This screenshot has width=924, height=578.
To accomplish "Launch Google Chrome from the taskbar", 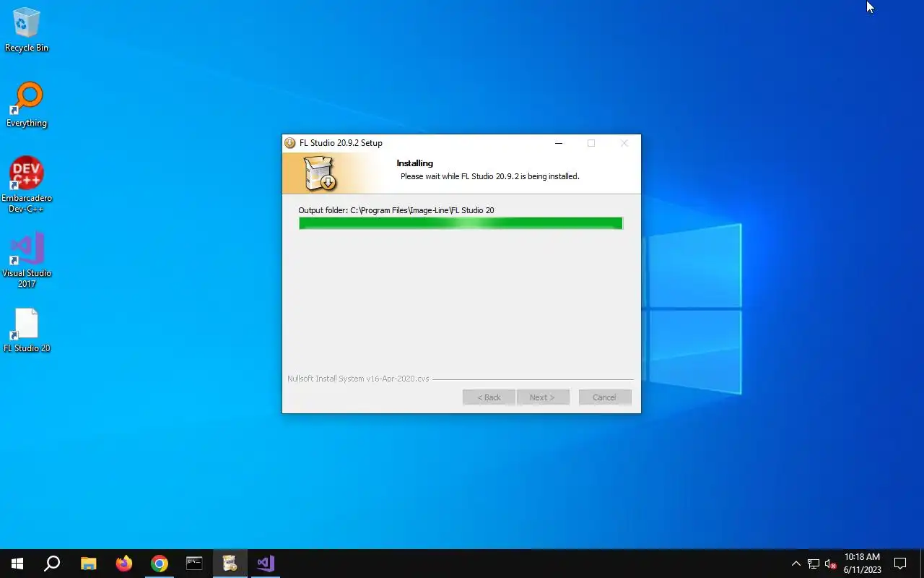I will click(x=160, y=564).
